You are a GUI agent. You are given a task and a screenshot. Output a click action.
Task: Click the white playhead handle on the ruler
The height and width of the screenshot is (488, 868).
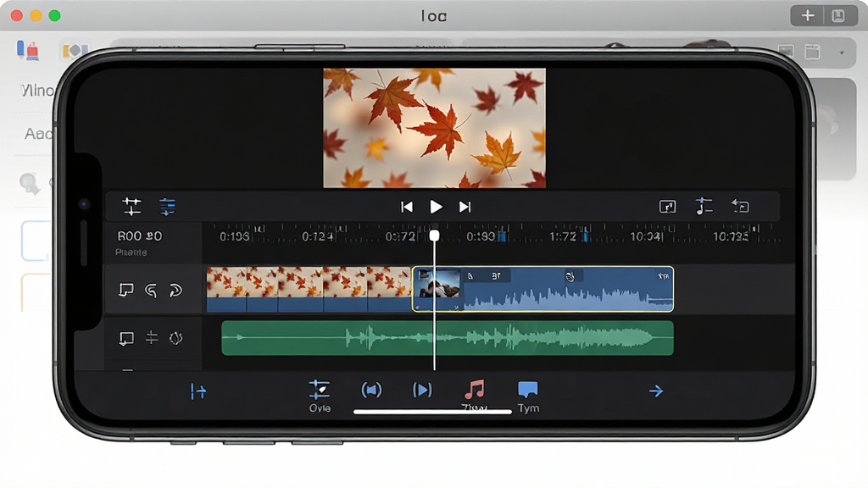click(x=435, y=236)
